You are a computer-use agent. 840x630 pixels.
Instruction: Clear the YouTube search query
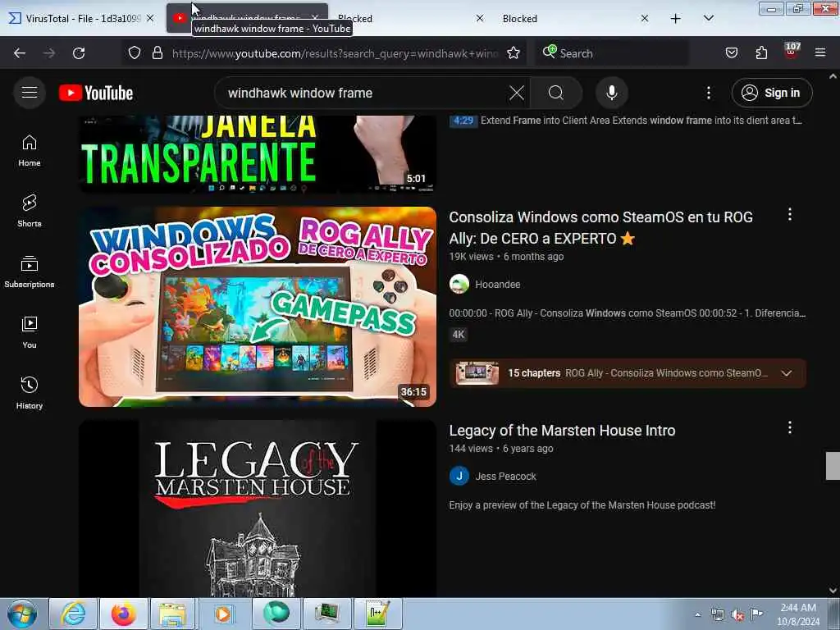(517, 93)
